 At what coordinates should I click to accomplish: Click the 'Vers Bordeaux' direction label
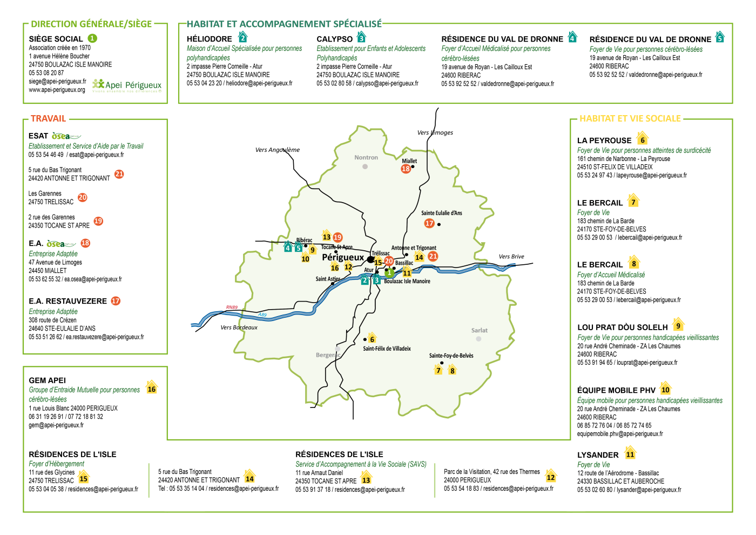click(x=239, y=327)
